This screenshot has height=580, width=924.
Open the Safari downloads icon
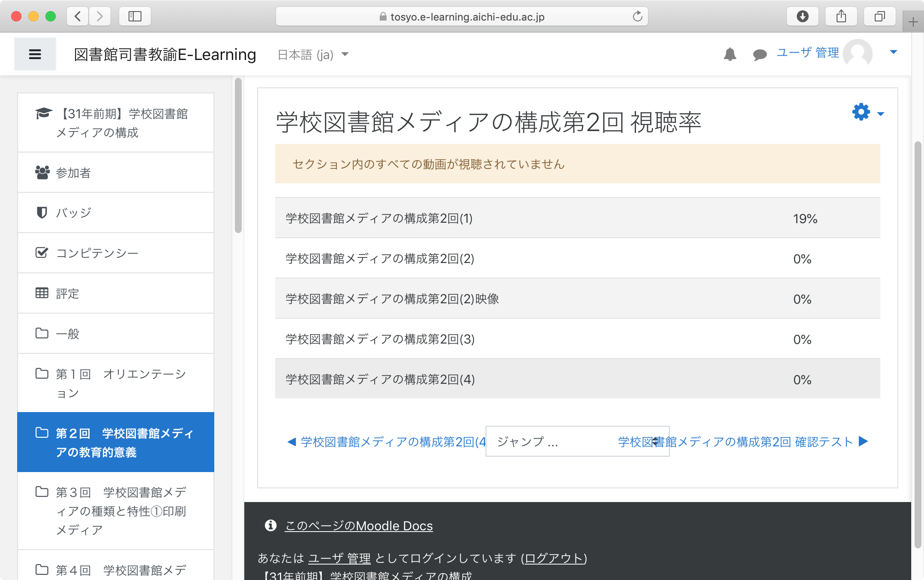tap(802, 16)
